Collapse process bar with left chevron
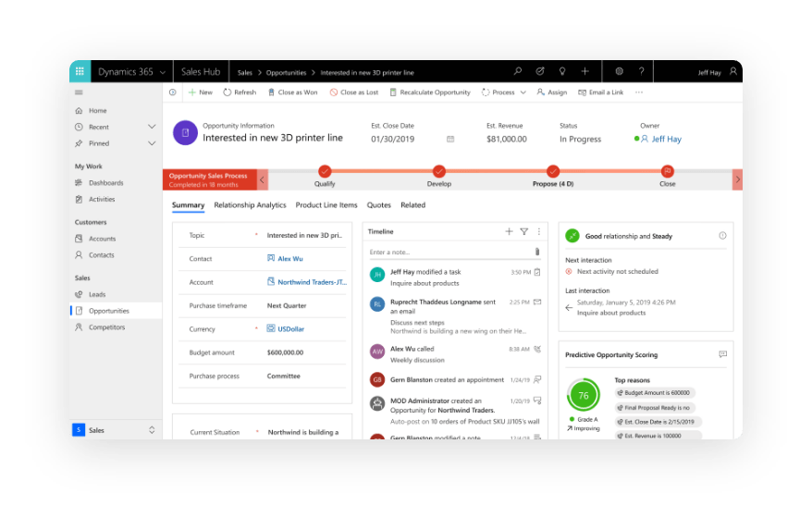Image resolution: width=812 pixels, height=518 pixels. click(x=262, y=179)
